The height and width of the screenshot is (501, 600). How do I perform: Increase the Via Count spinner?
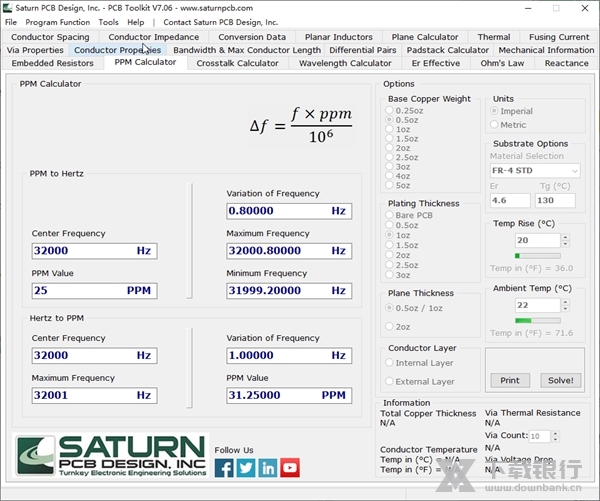tap(556, 433)
